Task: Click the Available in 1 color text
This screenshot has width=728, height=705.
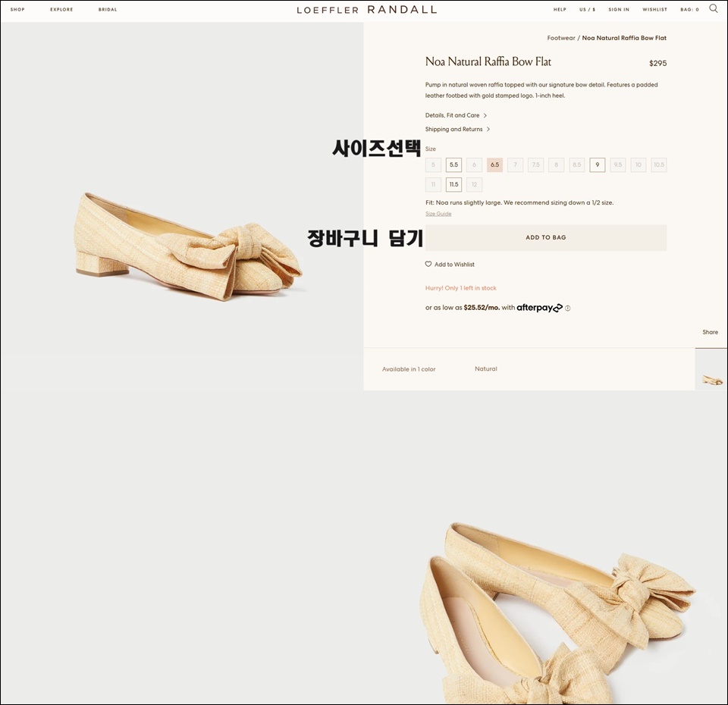Action: (x=409, y=369)
